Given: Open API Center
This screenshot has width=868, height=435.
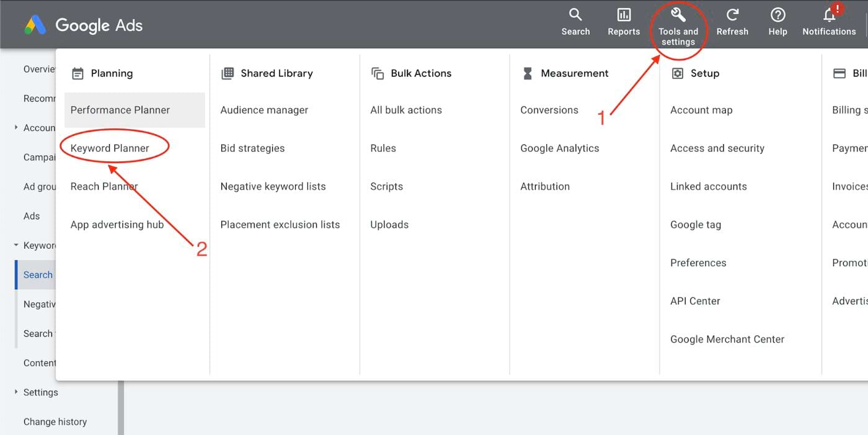Looking at the screenshot, I should pos(695,301).
